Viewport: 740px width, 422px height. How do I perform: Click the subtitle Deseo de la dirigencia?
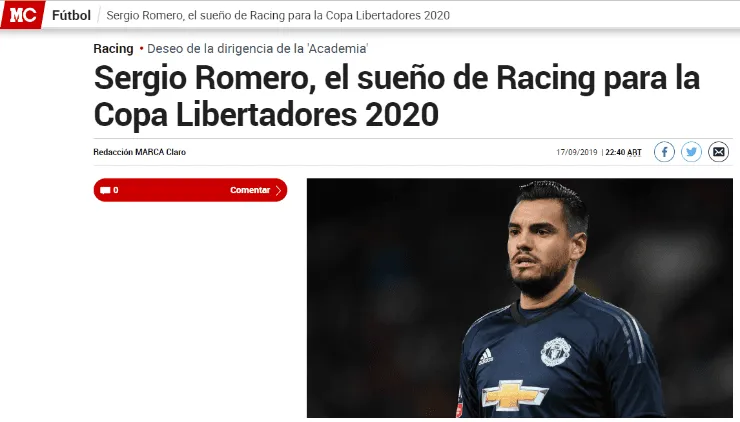[257, 49]
